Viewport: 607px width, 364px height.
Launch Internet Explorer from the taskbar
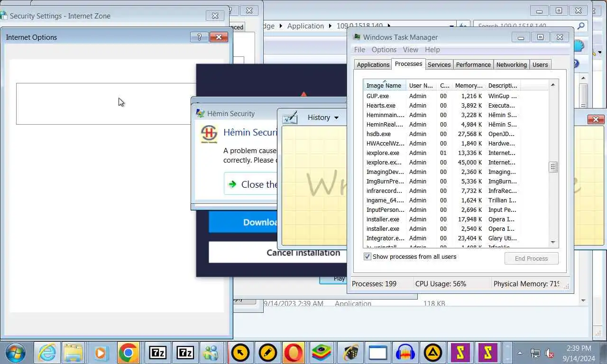coord(46,353)
